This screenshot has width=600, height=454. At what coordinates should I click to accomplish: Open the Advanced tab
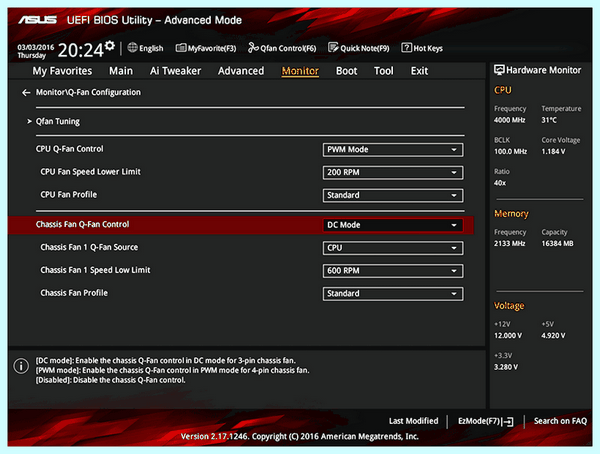[x=241, y=71]
